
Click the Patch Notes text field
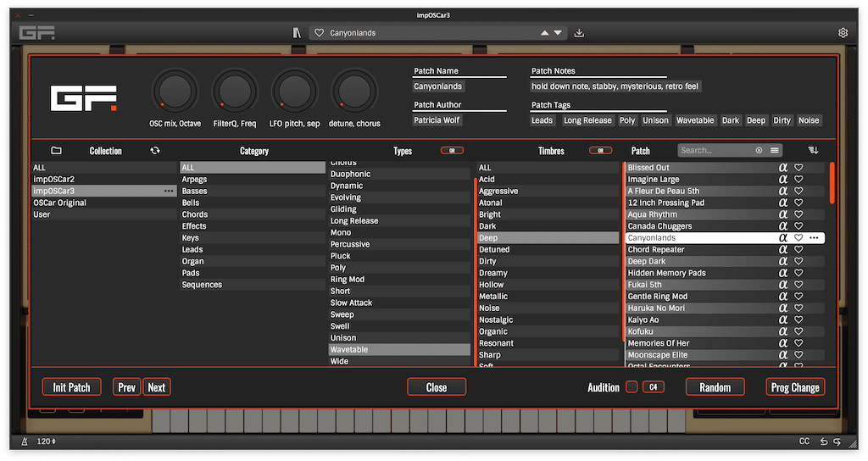coord(615,86)
